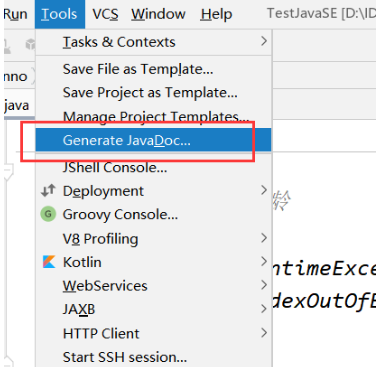Viewport: 376px width, 367px height.
Task: Expand the Kotlin submenu arrow
Action: tap(264, 261)
